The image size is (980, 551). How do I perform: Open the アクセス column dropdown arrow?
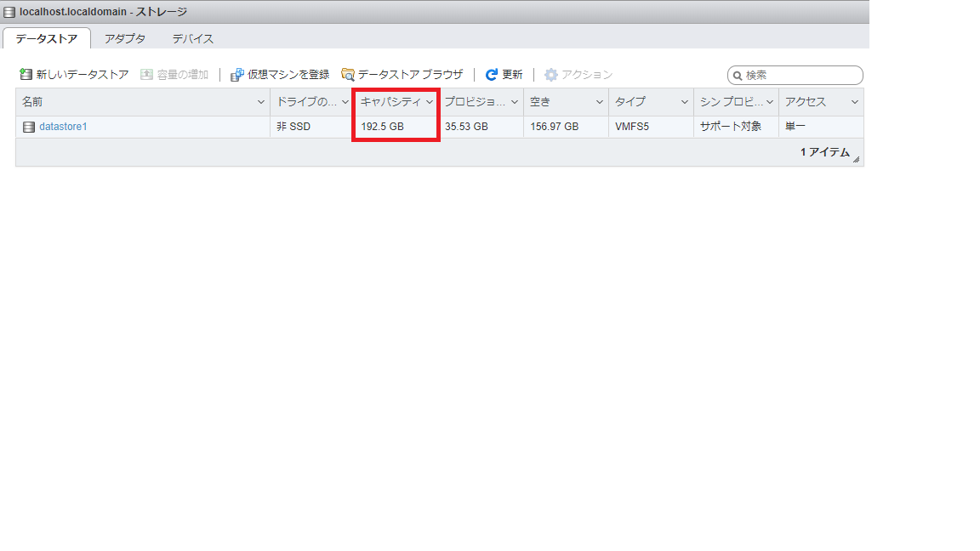pos(854,102)
